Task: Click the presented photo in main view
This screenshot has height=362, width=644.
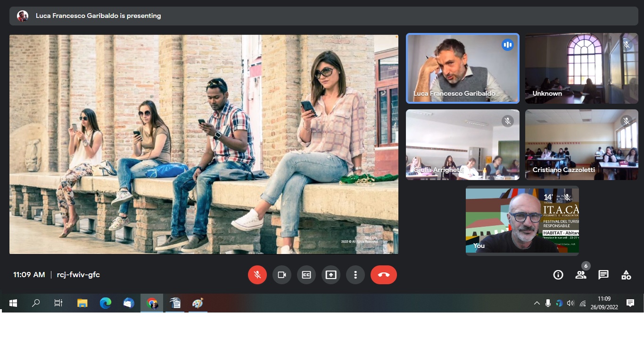Action: [x=204, y=144]
